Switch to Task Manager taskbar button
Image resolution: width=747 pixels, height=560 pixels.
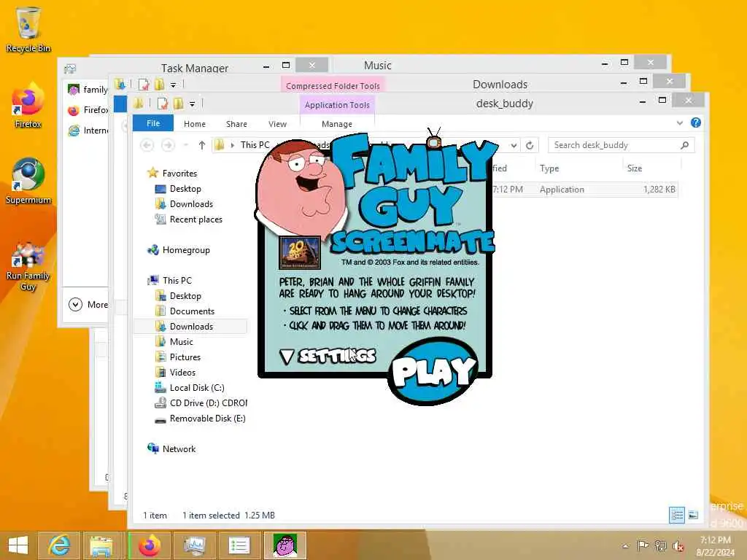(194, 545)
